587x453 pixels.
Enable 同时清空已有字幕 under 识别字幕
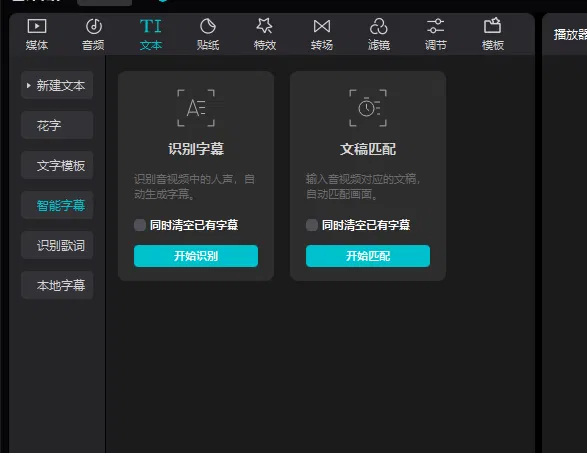(140, 225)
